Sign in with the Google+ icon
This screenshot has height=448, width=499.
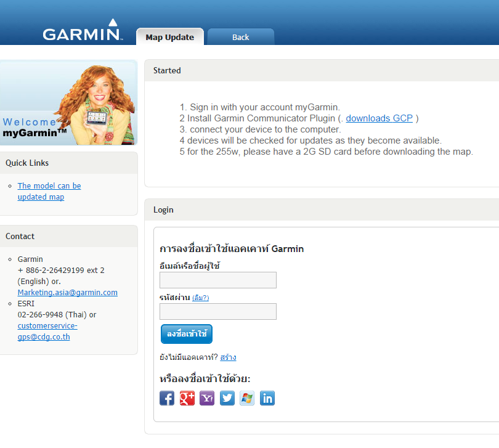[187, 398]
